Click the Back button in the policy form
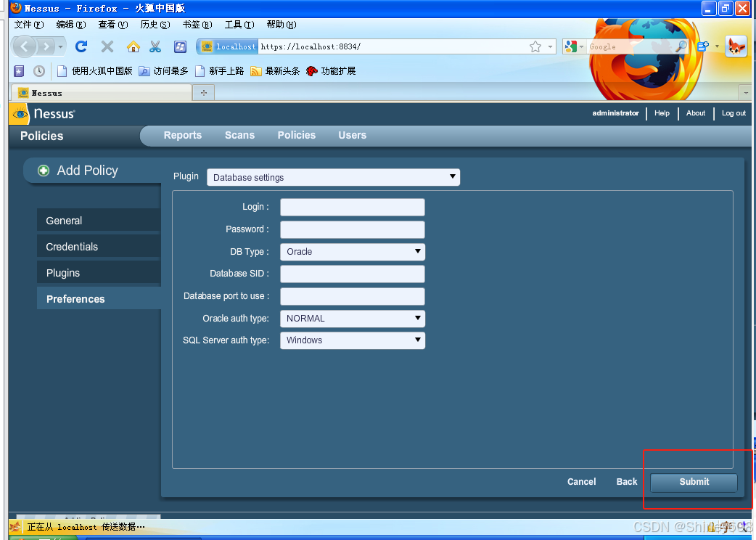The width and height of the screenshot is (756, 540). tap(627, 482)
